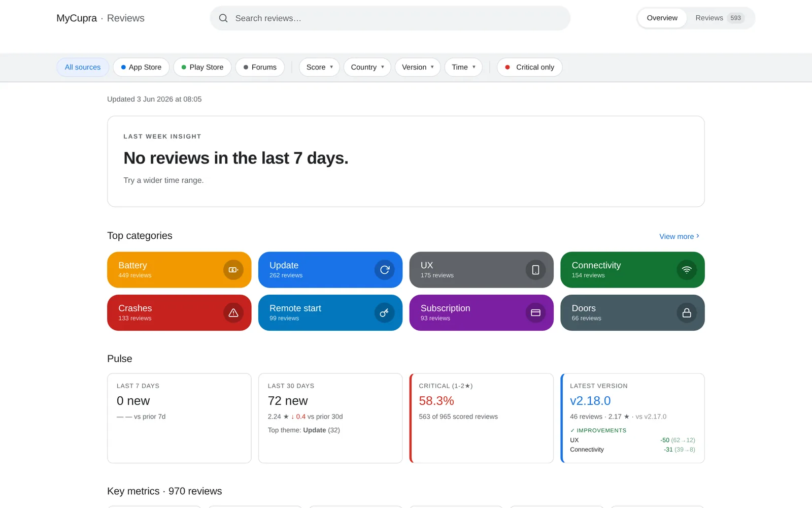Click the search magnifier icon

[x=223, y=18]
